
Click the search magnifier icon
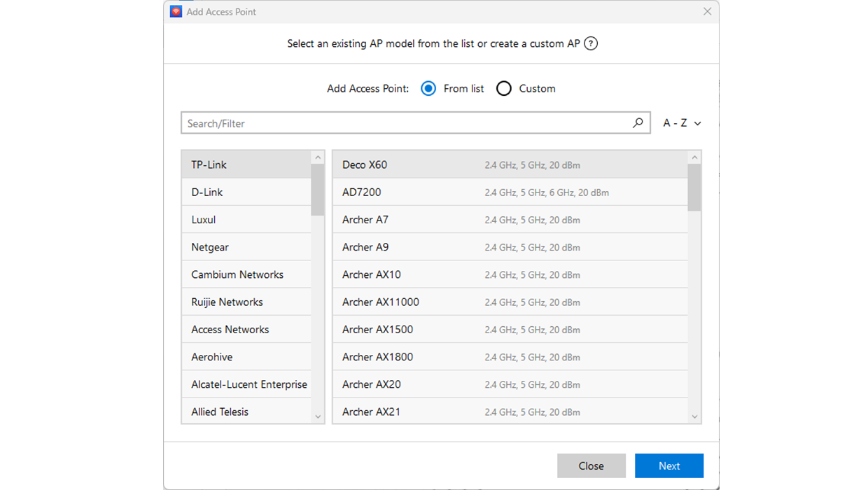(x=638, y=123)
